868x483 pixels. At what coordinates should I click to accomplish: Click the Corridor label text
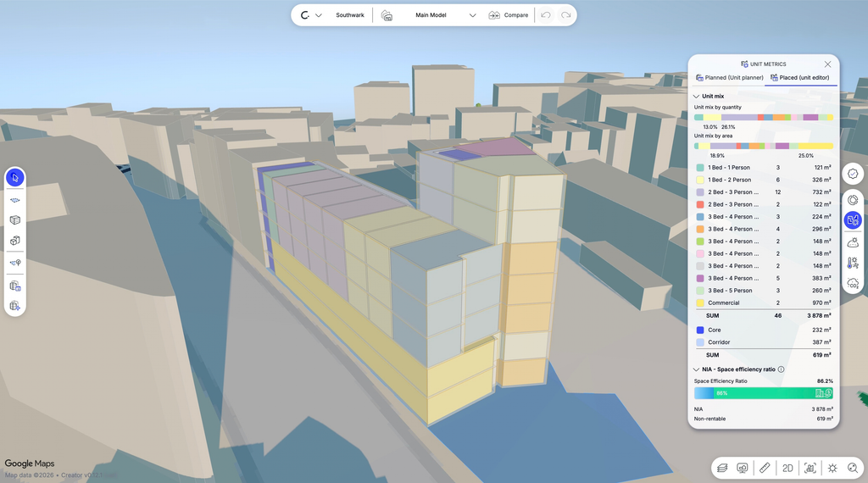[x=719, y=342]
